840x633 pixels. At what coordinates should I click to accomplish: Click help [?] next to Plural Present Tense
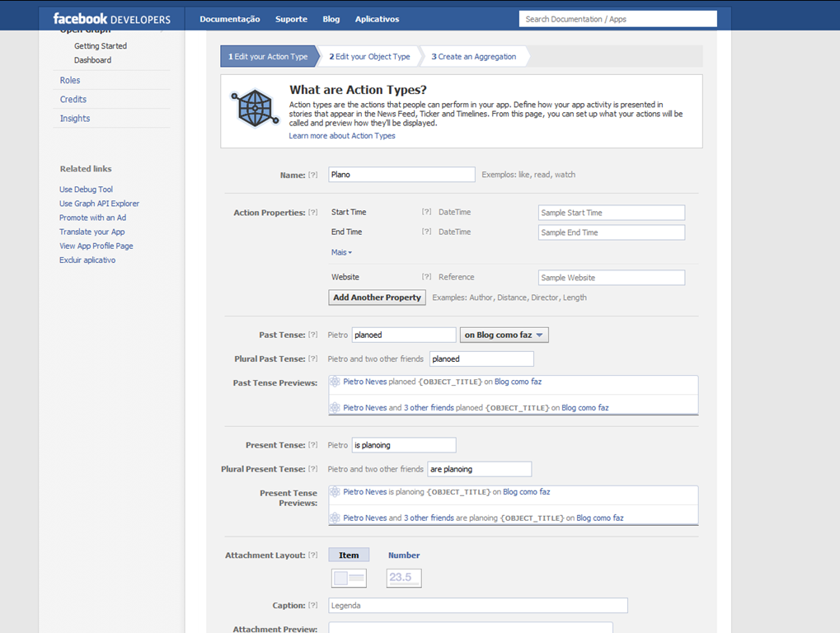[313, 469]
